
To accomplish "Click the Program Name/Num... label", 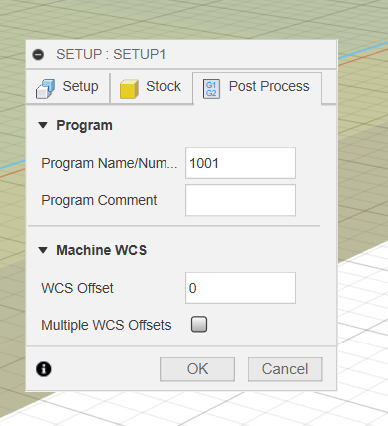I will pos(109,163).
